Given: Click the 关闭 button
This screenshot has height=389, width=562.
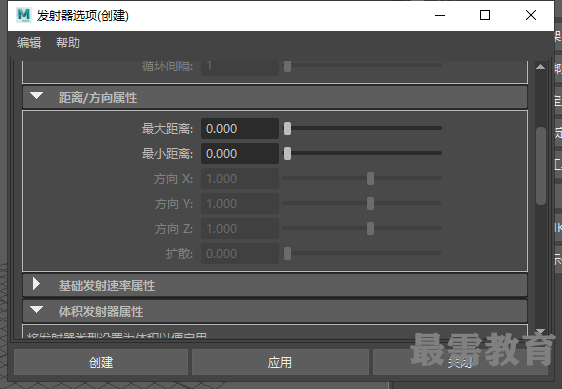Looking at the screenshot, I should [x=460, y=362].
